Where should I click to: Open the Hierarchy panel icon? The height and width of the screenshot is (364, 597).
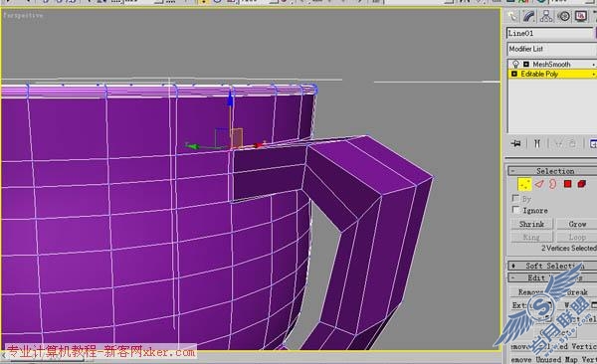[x=546, y=16]
